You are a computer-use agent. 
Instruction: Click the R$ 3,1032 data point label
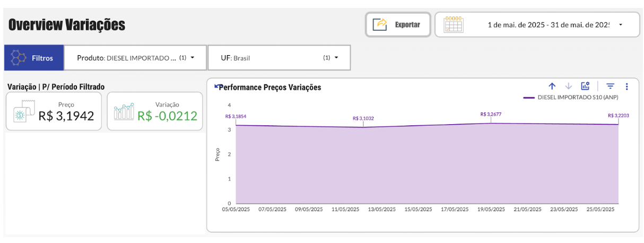[x=363, y=118]
